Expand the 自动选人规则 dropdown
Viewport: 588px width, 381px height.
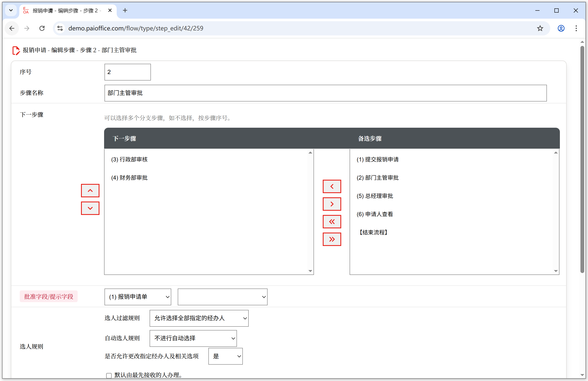click(x=193, y=338)
